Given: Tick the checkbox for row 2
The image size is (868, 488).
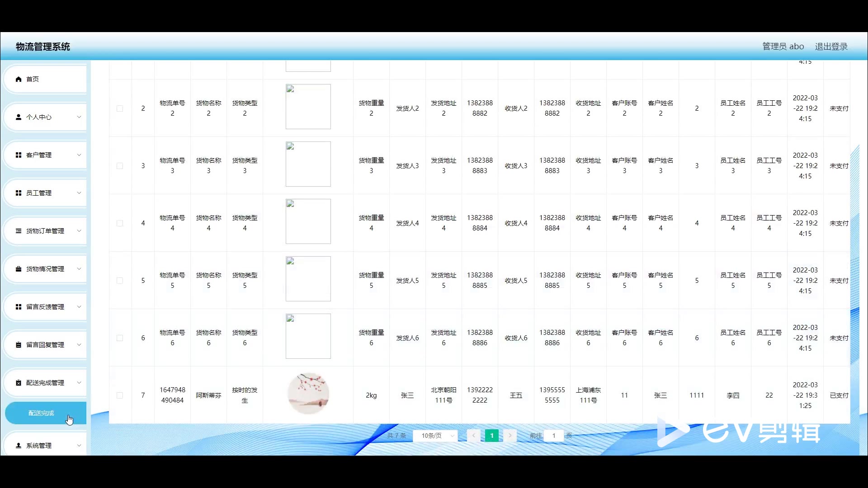Looking at the screenshot, I should [120, 108].
